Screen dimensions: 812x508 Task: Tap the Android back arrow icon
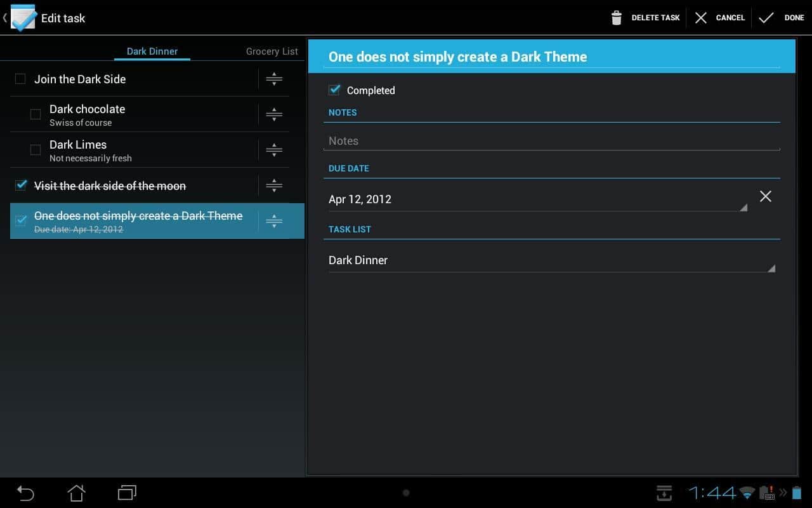(x=25, y=493)
